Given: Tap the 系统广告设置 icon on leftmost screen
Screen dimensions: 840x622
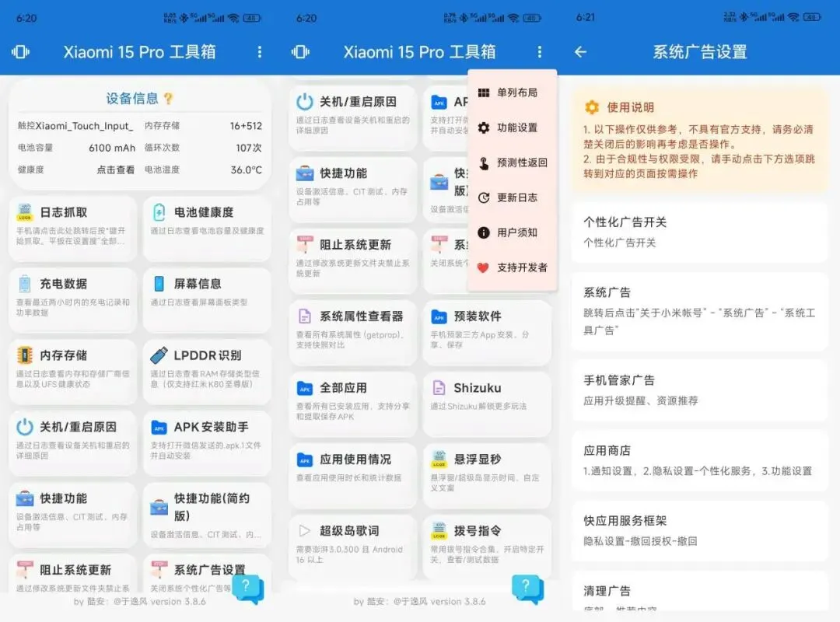Looking at the screenshot, I should (159, 569).
